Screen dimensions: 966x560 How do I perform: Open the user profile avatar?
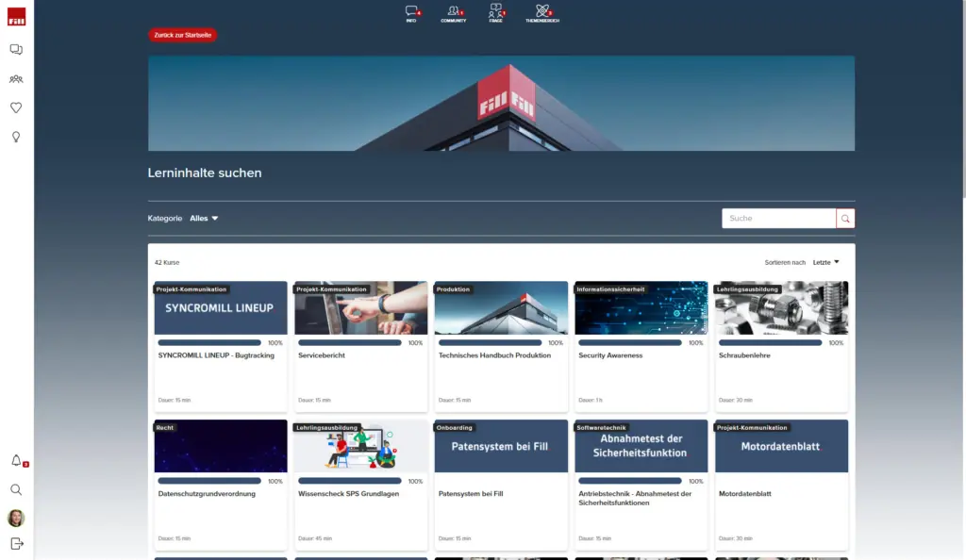click(x=16, y=519)
